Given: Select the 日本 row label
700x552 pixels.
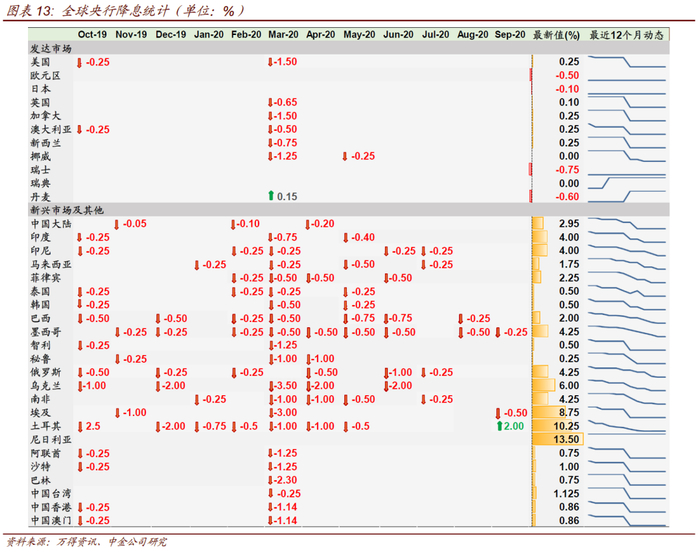Looking at the screenshot, I should (40, 89).
